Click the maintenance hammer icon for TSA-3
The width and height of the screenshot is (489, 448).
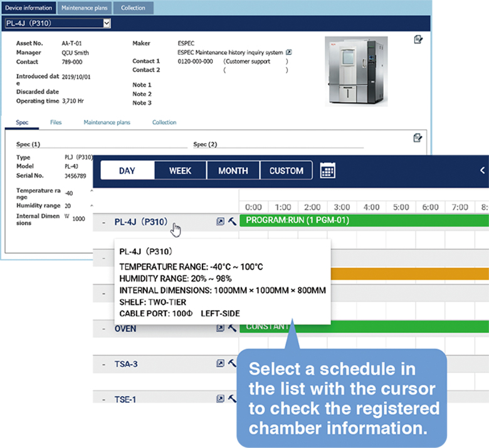click(x=232, y=363)
